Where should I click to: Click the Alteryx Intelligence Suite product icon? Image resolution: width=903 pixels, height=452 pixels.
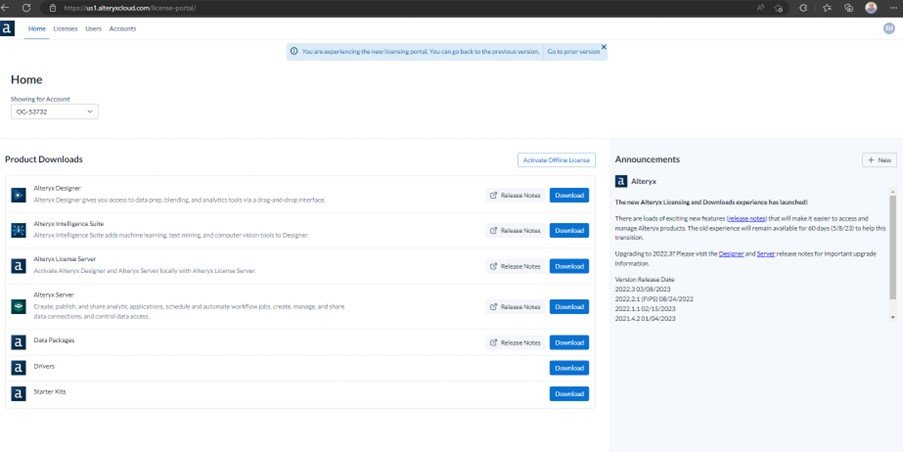coord(18,230)
